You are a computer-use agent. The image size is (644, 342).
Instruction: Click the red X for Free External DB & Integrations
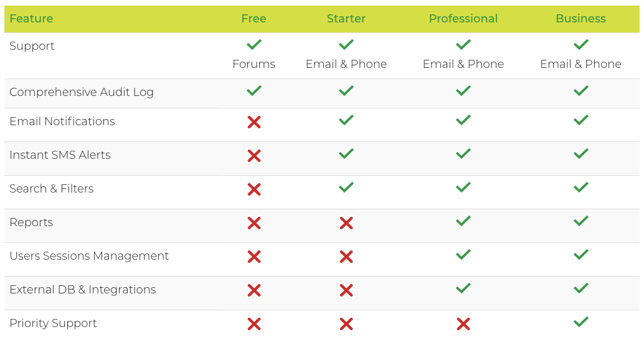[253, 290]
